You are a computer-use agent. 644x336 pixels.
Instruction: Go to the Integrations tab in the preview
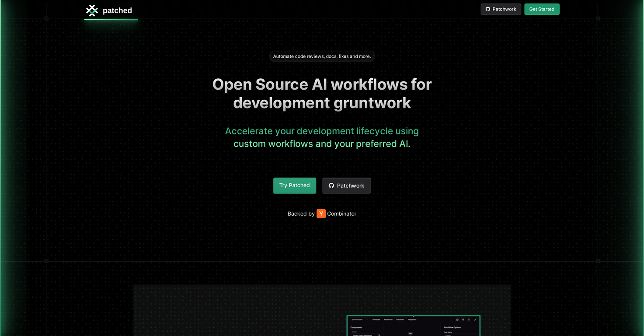pos(412,320)
